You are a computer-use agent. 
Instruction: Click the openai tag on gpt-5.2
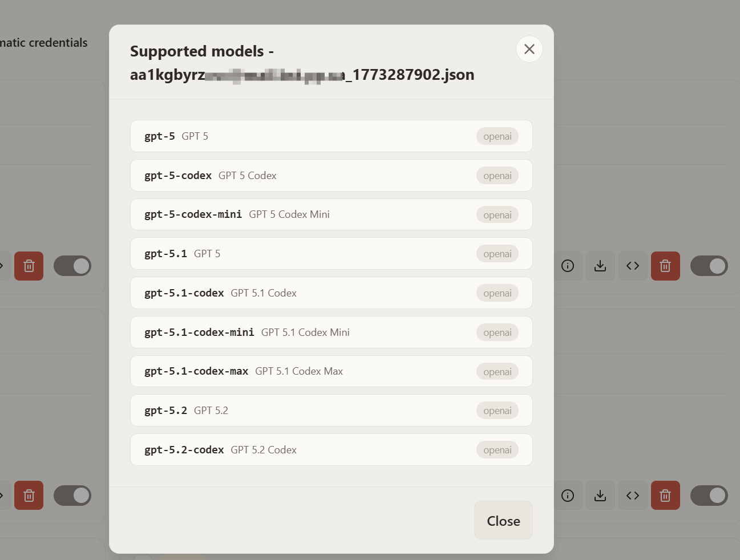498,411
